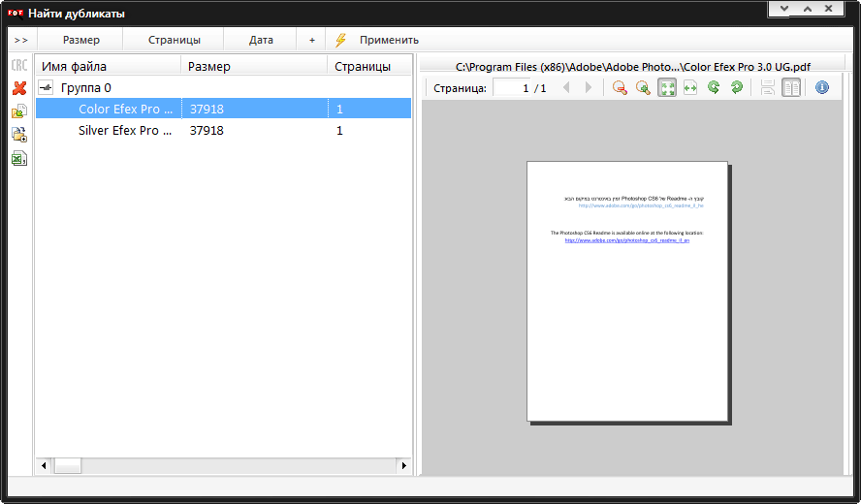The width and height of the screenshot is (861, 504).
Task: Sort by Страницы column header
Action: coord(369,66)
